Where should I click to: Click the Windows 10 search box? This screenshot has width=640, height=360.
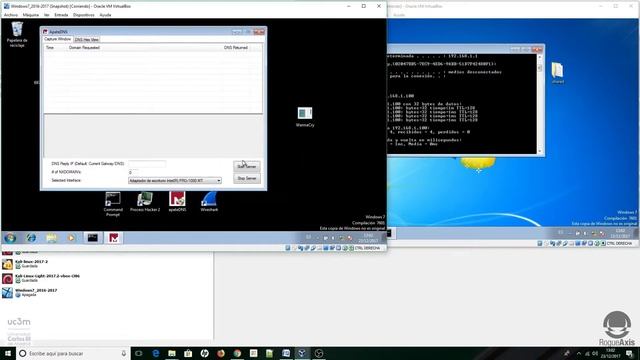(x=73, y=353)
